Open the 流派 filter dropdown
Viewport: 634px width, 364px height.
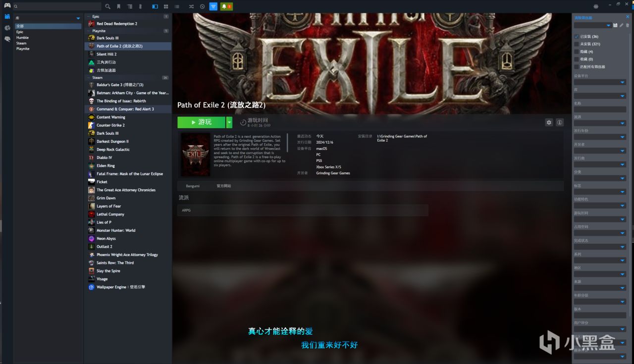point(600,123)
